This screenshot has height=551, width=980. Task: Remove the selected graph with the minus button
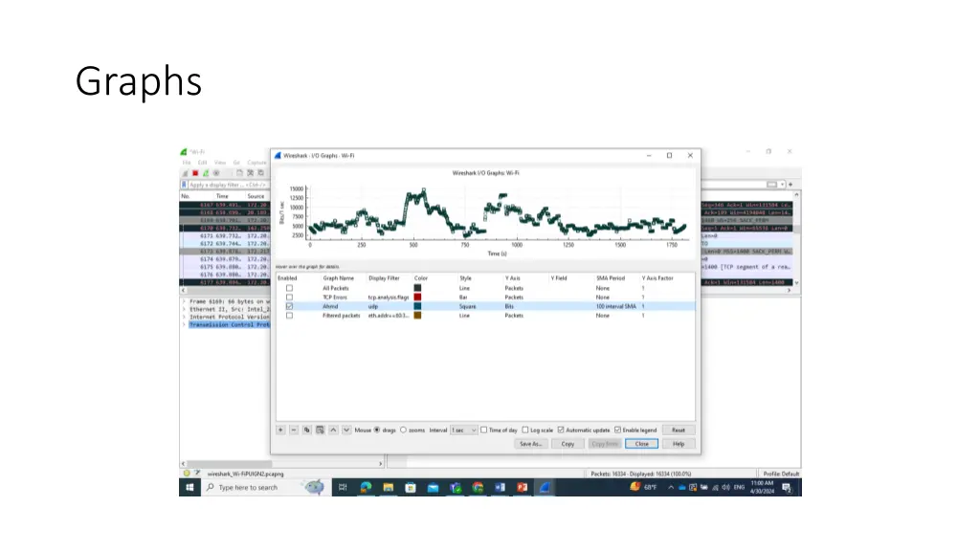[294, 430]
